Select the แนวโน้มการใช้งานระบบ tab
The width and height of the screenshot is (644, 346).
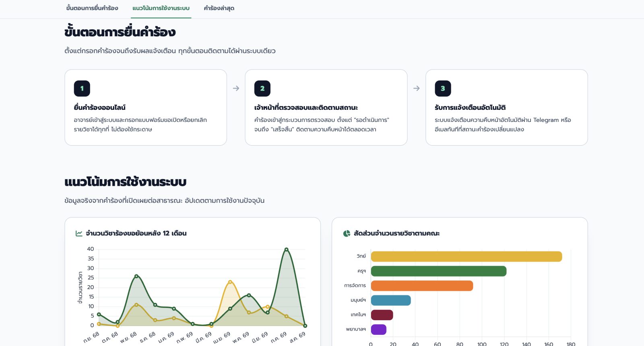pos(161,8)
